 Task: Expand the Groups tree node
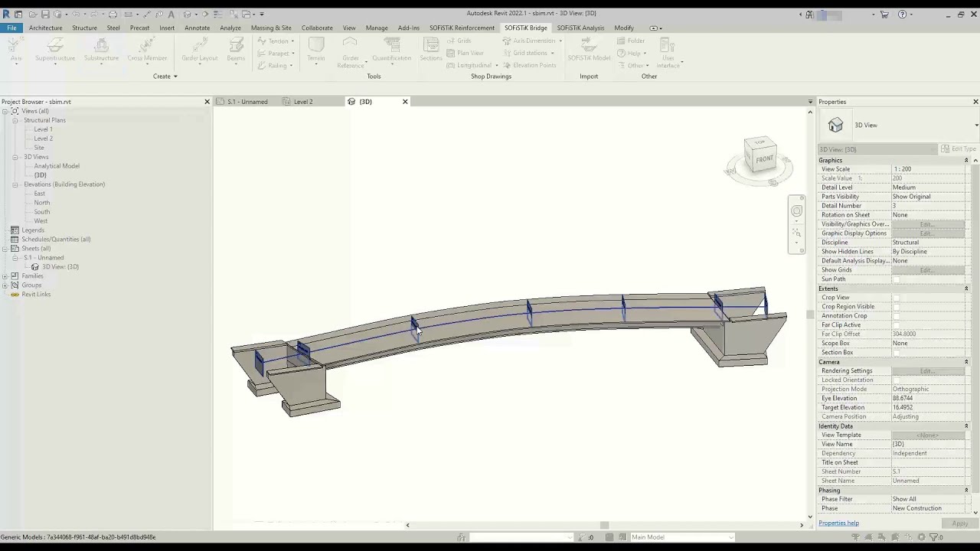5,285
